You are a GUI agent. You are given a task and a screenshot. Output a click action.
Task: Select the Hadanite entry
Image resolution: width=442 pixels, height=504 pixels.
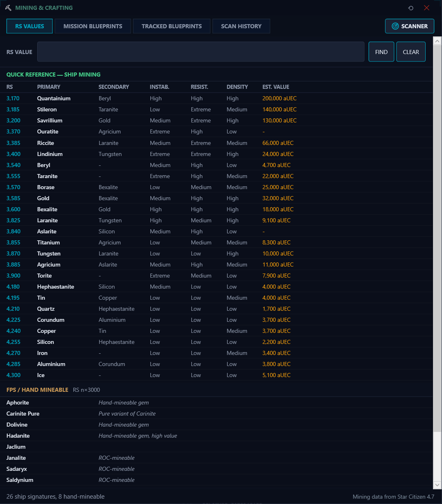point(18,436)
